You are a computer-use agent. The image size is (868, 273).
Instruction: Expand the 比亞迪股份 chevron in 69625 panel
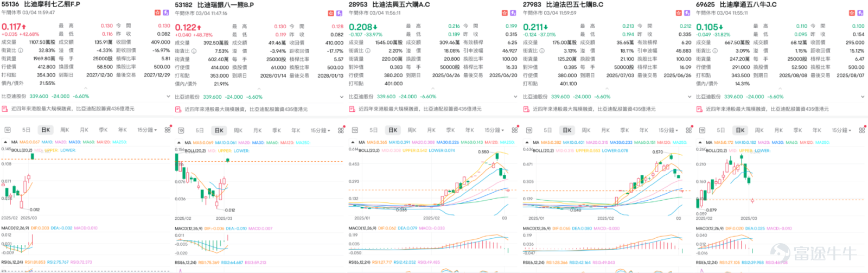click(863, 97)
